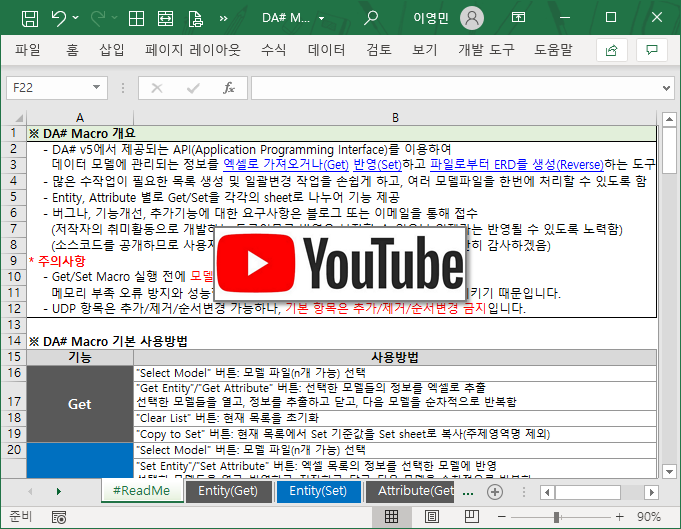Image resolution: width=681 pixels, height=529 pixels.
Task: Click the macro recording status bar icon
Action: pyautogui.click(x=59, y=517)
